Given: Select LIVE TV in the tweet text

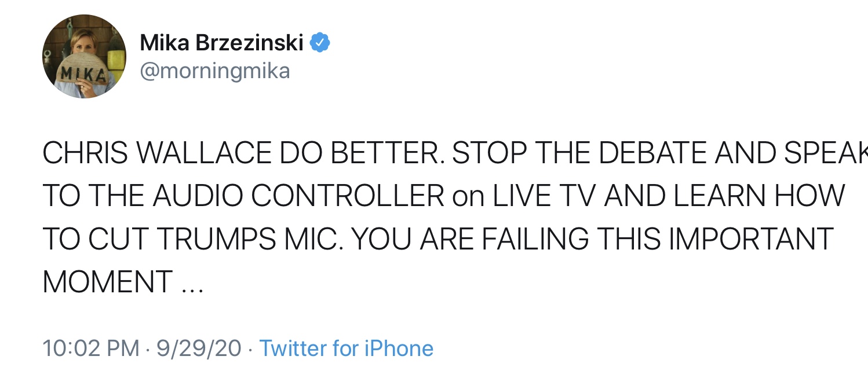Looking at the screenshot, I should pos(544,196).
